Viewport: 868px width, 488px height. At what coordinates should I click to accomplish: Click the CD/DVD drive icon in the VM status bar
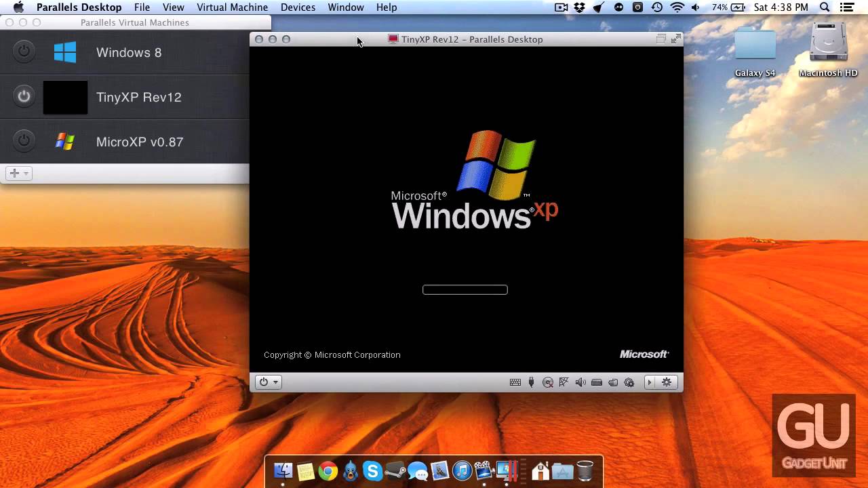[548, 382]
